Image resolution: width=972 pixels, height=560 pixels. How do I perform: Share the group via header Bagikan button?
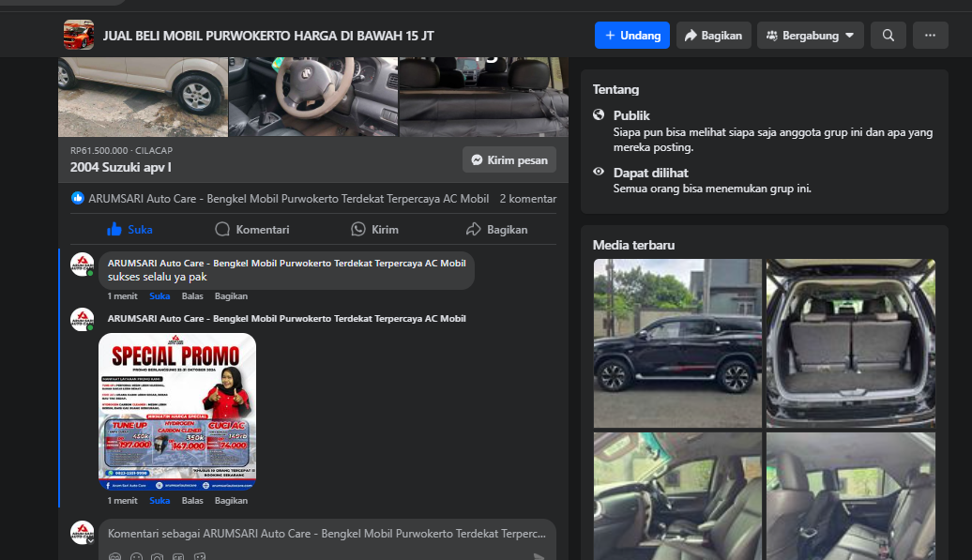713,36
